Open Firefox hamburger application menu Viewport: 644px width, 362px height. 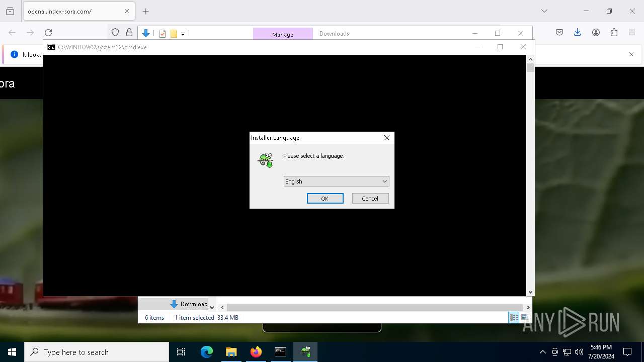click(x=632, y=33)
